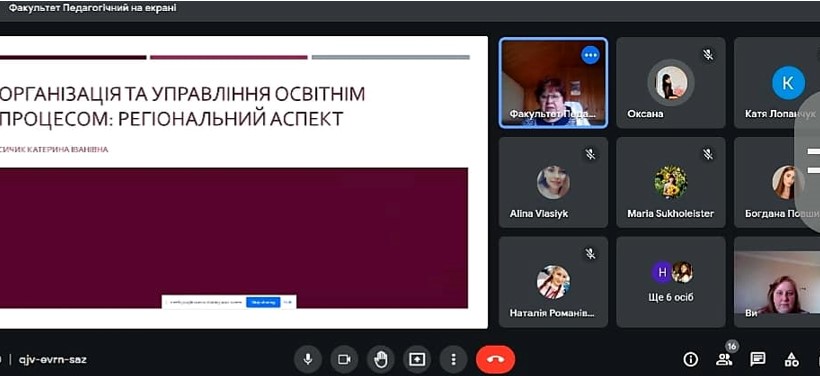Click Maria Sukholeister's muted mic icon
This screenshot has width=820, height=376.
(x=708, y=154)
